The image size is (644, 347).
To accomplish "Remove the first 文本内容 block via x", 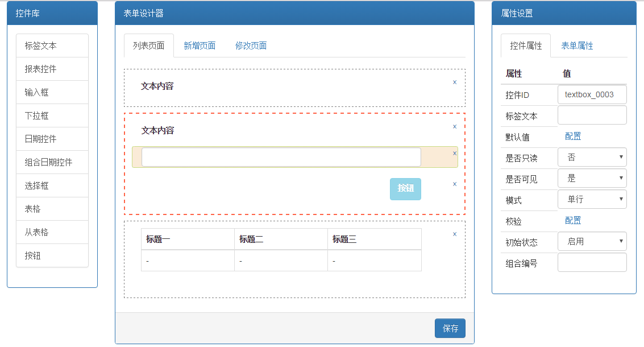I will click(455, 82).
